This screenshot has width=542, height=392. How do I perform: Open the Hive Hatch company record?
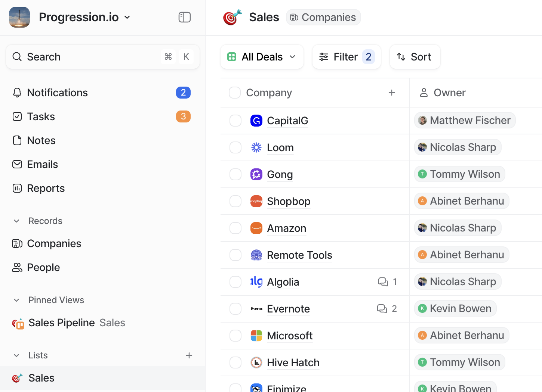[293, 363]
